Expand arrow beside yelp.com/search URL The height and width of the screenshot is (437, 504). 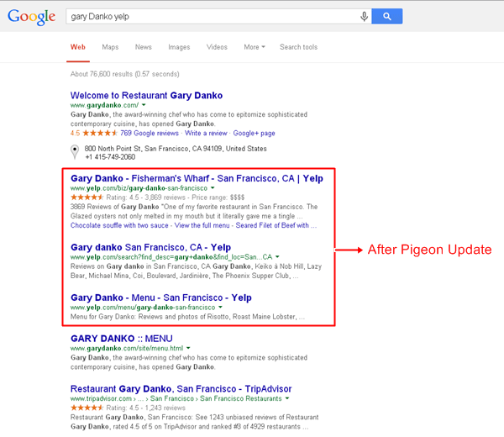[x=277, y=256]
